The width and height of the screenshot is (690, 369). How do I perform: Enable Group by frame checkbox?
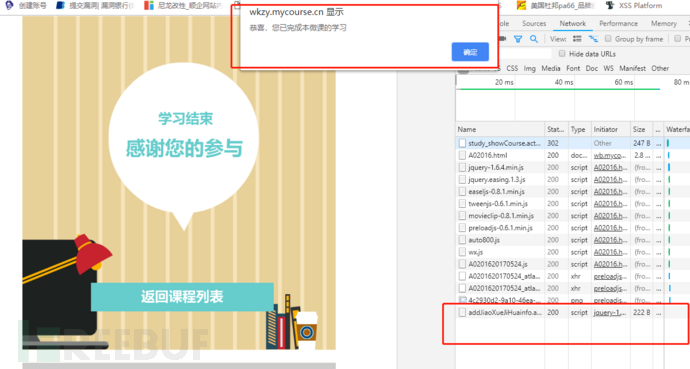[x=608, y=39]
